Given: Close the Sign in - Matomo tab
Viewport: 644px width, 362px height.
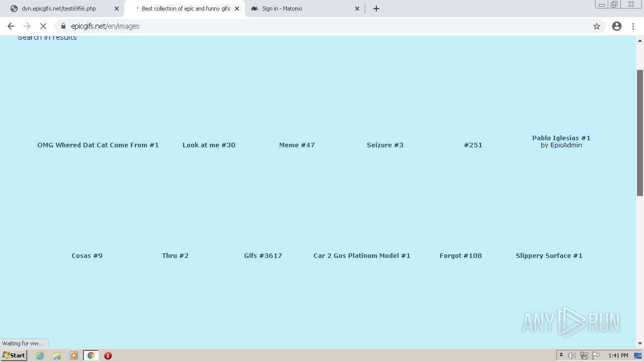Looking at the screenshot, I should (x=357, y=9).
